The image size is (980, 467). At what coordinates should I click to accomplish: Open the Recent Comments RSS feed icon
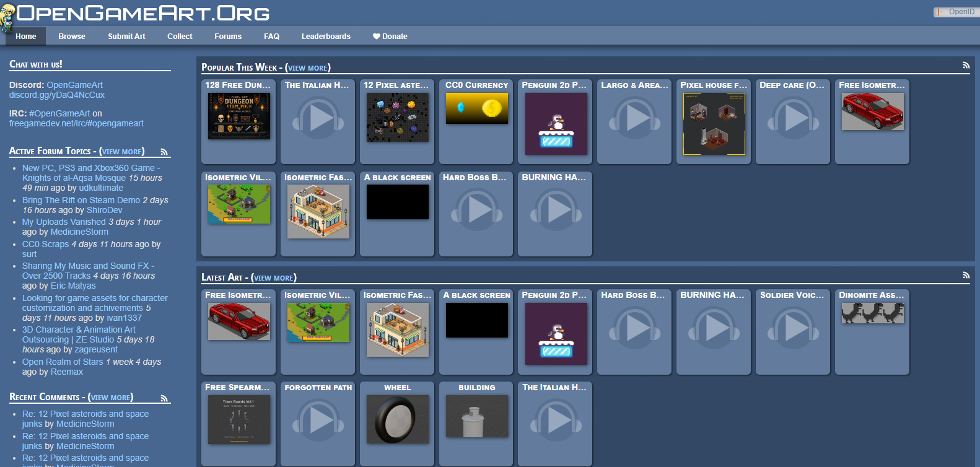(x=164, y=398)
